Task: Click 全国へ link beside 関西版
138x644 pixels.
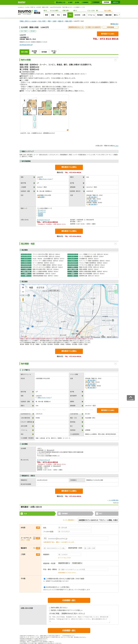Action: click(36, 11)
